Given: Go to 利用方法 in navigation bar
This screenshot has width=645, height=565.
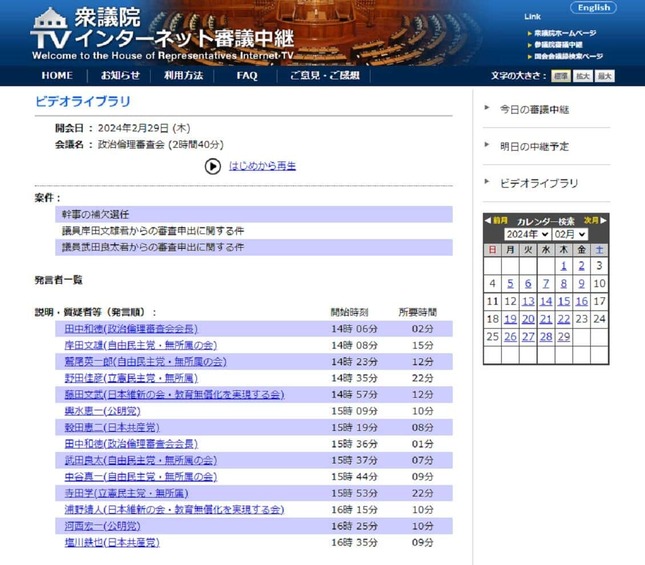Looking at the screenshot, I should 183,76.
